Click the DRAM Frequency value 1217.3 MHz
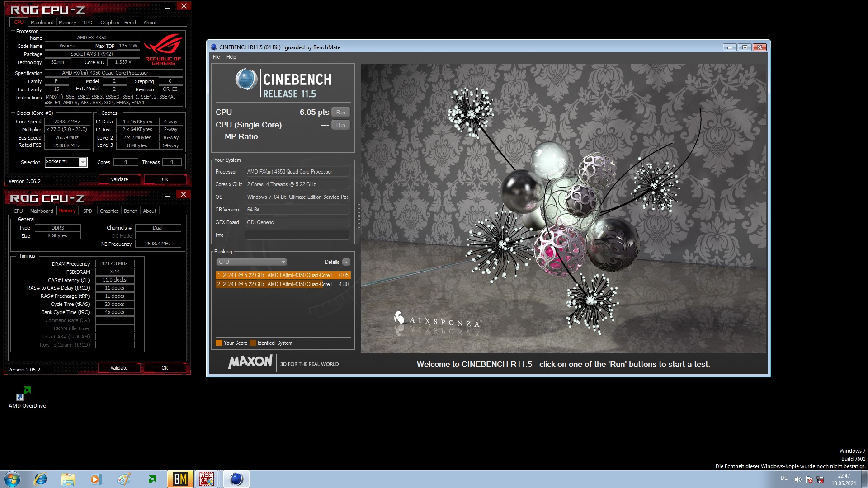Viewport: 868px width, 488px height. 115,263
